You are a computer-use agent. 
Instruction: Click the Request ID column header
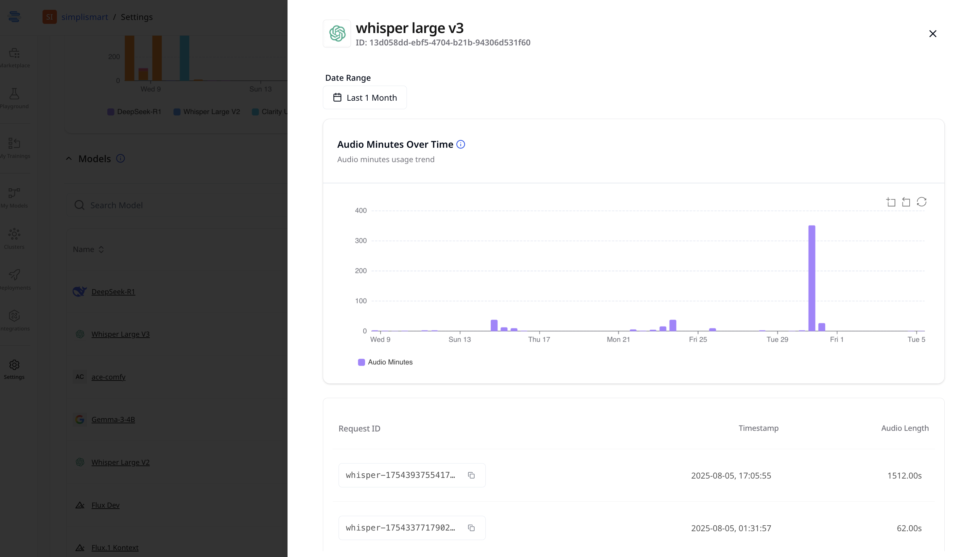[x=359, y=429]
